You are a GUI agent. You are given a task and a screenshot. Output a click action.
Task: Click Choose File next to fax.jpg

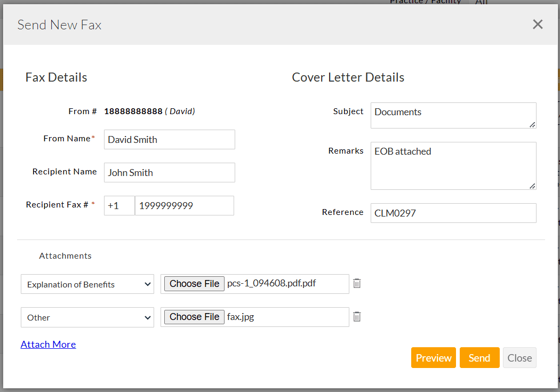click(194, 317)
